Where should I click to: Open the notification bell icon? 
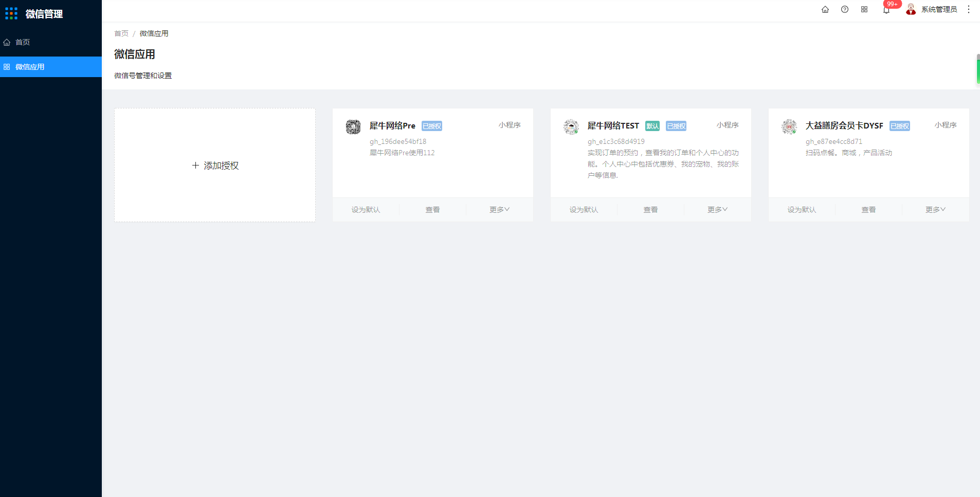[886, 10]
